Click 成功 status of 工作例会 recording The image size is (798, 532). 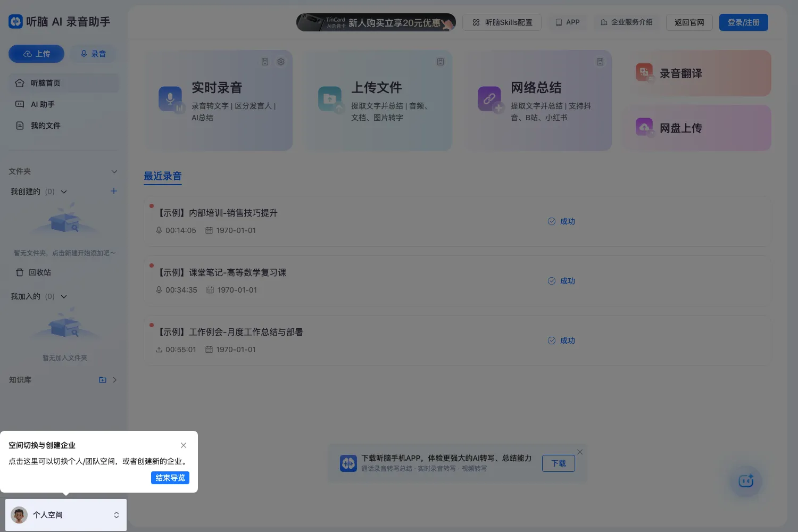click(562, 340)
